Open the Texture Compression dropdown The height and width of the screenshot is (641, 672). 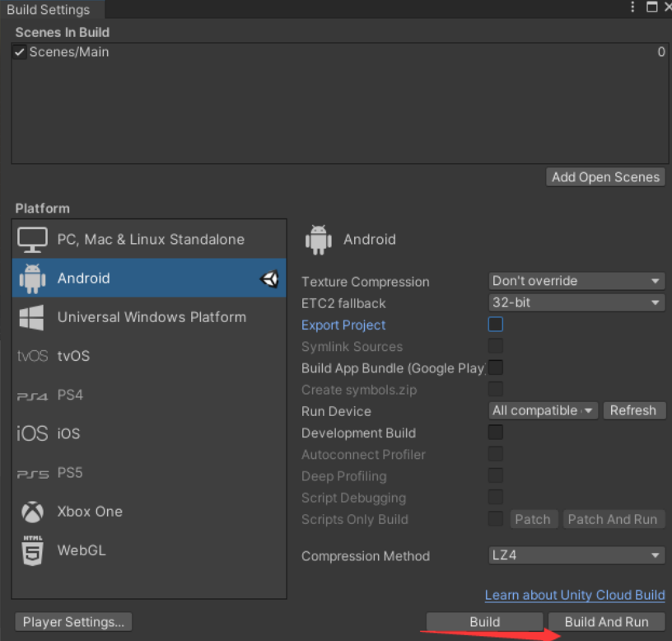click(x=576, y=281)
